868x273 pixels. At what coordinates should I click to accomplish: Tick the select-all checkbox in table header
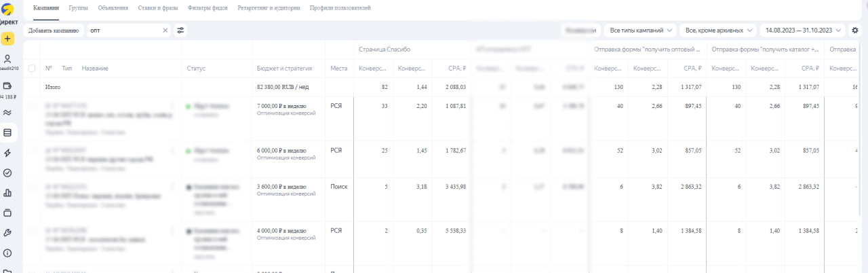(x=32, y=68)
